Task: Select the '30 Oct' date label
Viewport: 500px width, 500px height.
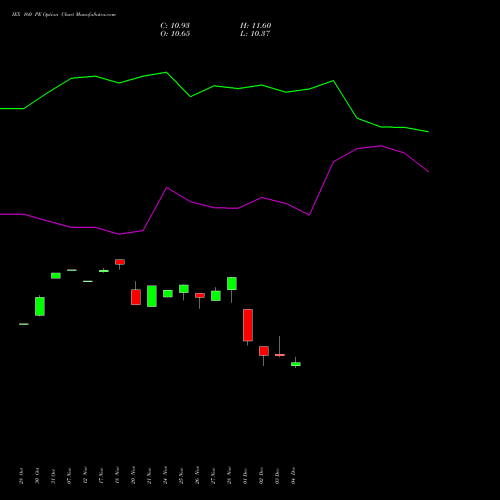Action: [37, 476]
